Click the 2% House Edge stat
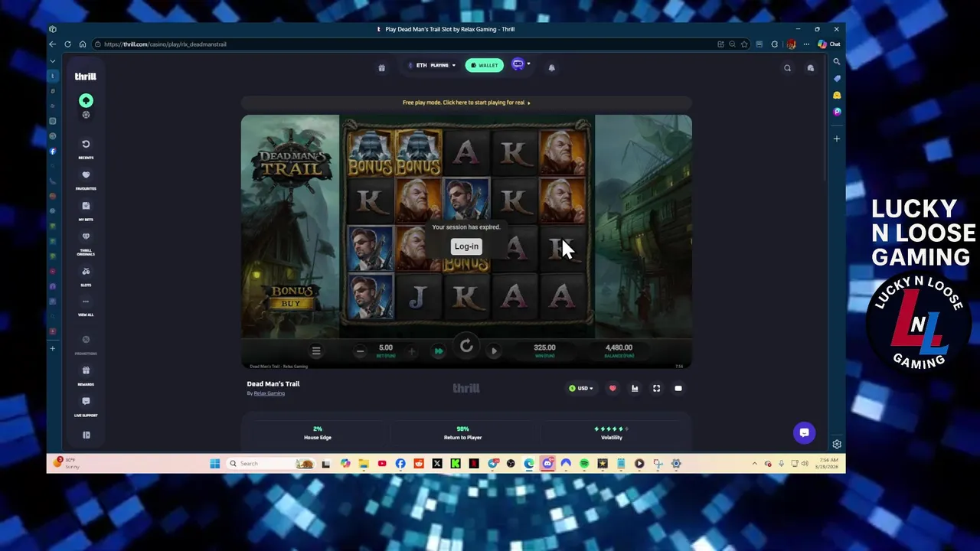Screen dimensions: 980x551 click(317, 433)
